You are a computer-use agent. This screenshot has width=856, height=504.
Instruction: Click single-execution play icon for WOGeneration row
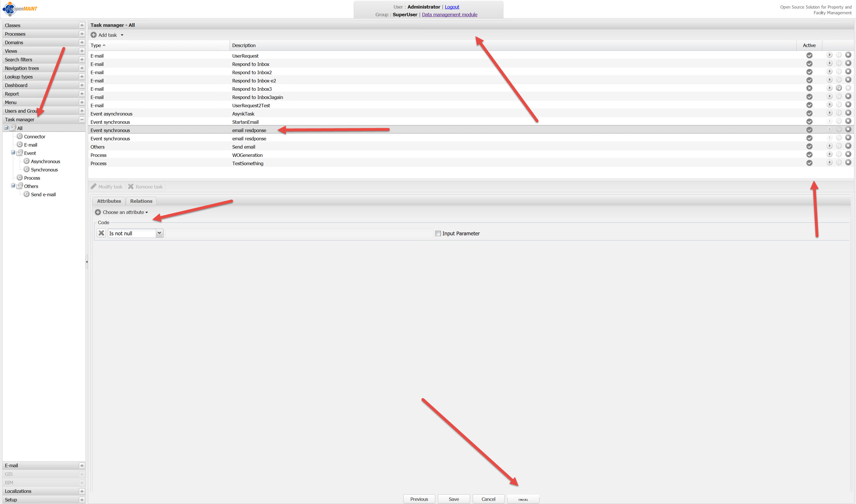coord(829,155)
